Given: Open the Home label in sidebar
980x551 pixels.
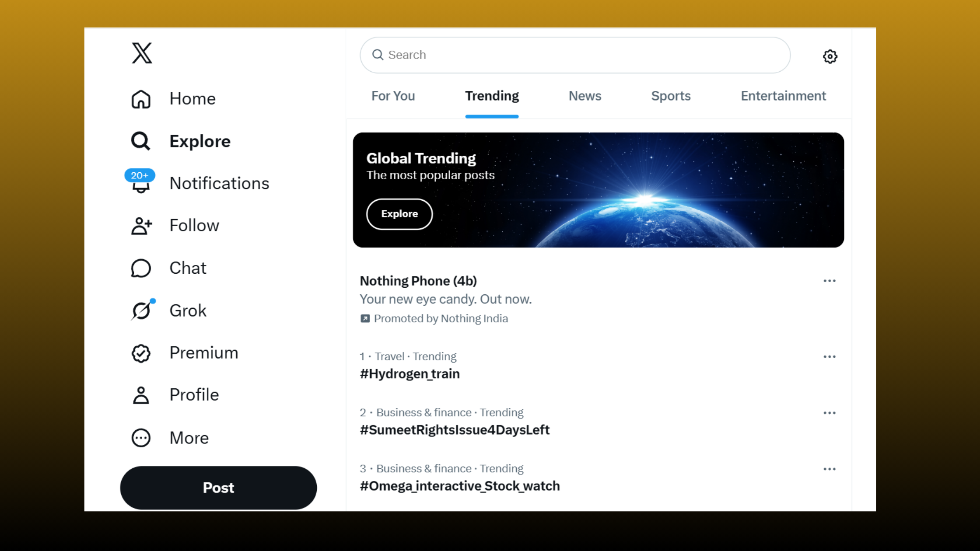Looking at the screenshot, I should click(192, 99).
